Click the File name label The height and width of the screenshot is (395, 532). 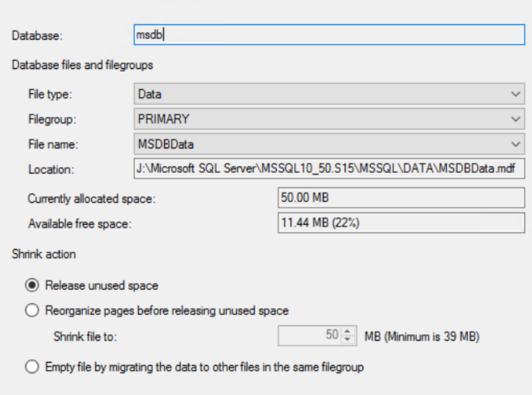(53, 144)
